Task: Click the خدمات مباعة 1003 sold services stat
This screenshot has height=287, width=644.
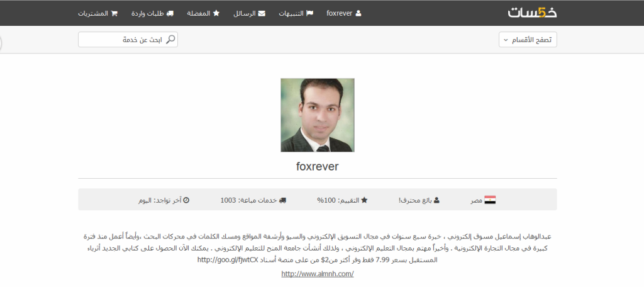Action: 253,200
